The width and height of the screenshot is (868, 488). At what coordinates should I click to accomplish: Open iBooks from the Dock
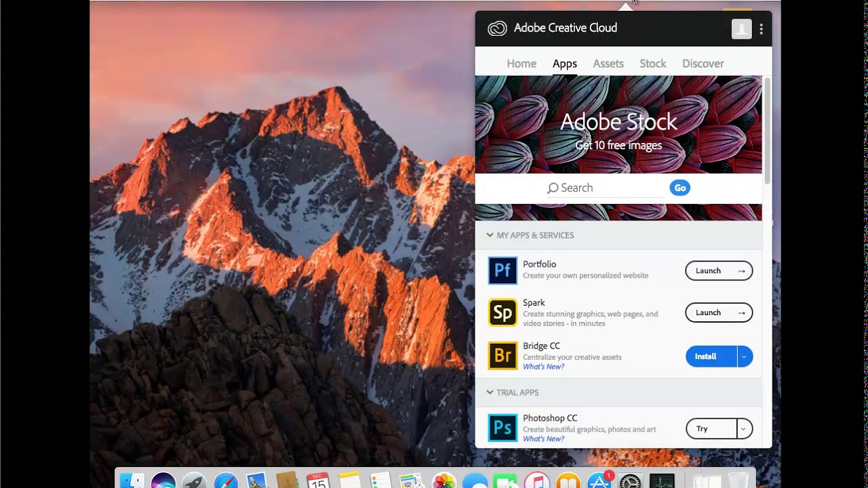tap(568, 481)
